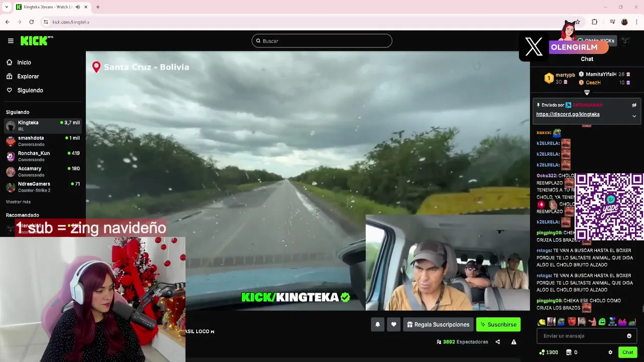Toggle the stream notification bell
Image resolution: width=644 pixels, height=362 pixels.
pyautogui.click(x=377, y=325)
